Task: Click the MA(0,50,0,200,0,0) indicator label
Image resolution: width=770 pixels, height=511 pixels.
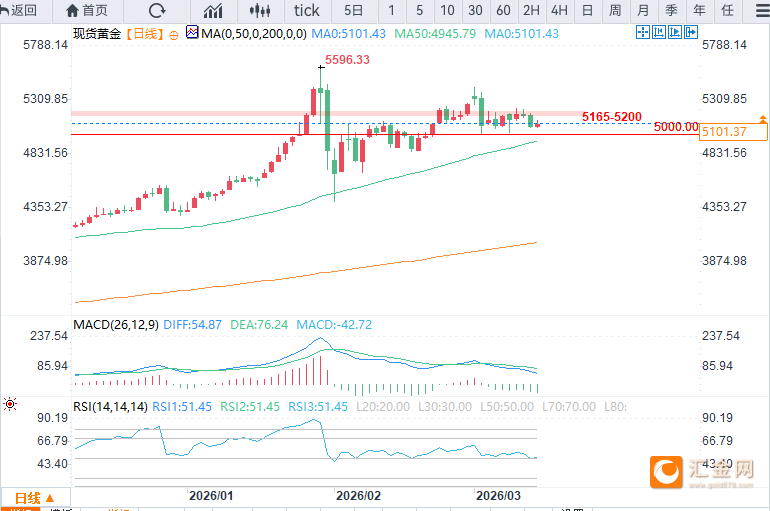Action: [254, 34]
